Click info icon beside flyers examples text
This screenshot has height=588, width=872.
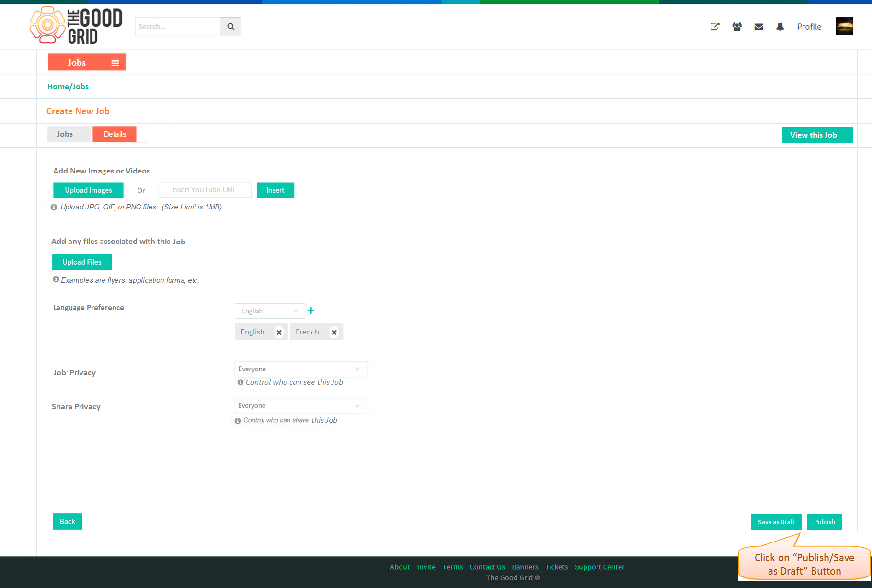click(x=56, y=279)
